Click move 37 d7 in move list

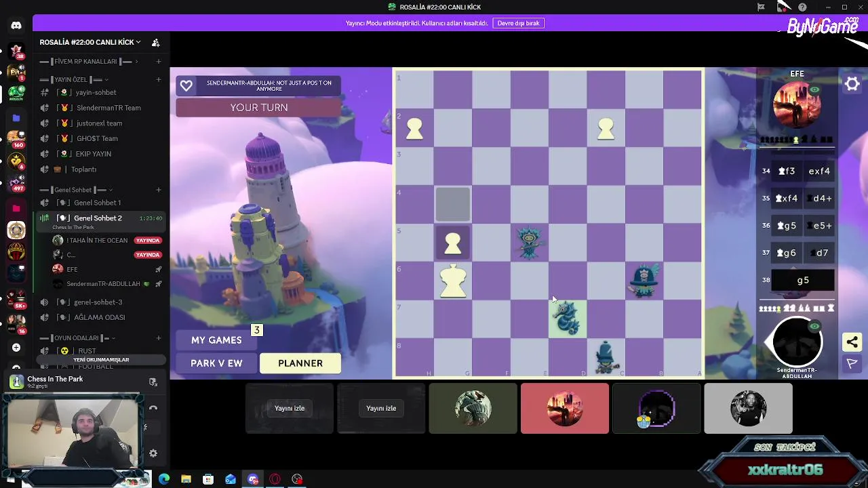click(818, 253)
